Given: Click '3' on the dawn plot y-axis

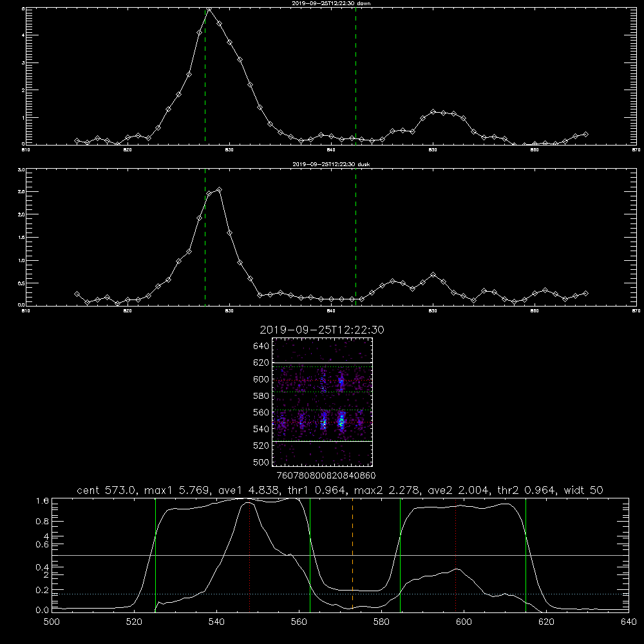Looking at the screenshot, I should [23, 63].
